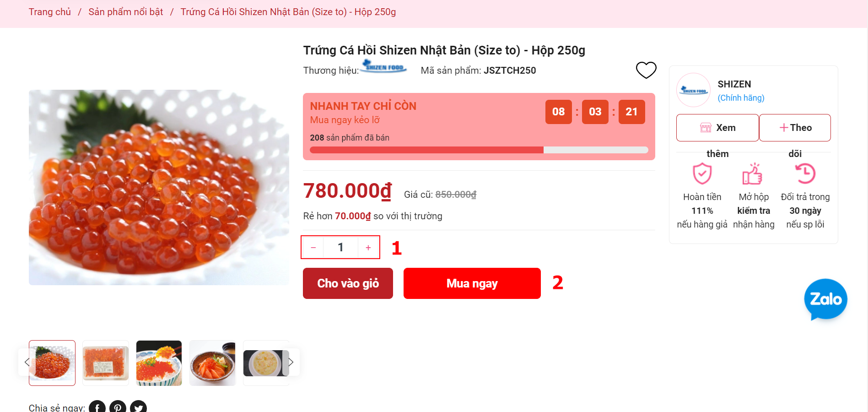Share product on Twitter
This screenshot has width=868, height=412.
pyautogui.click(x=138, y=407)
